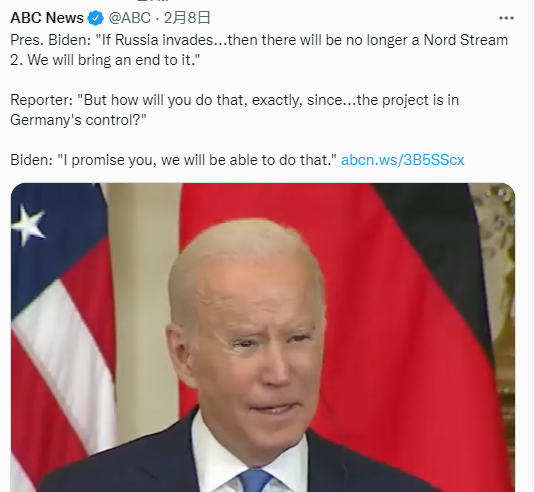Click the Reporter's question paragraph
534x492 pixels.
point(235,110)
